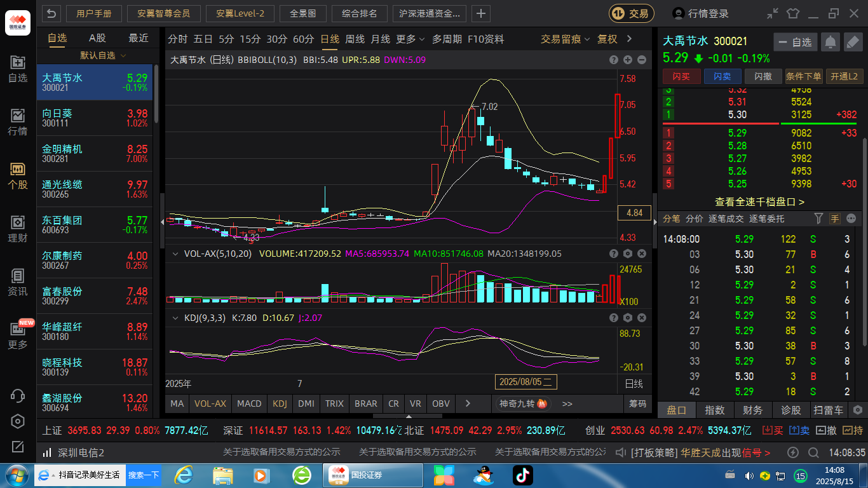
Task: Click the shrink window arrows icon
Action: pyautogui.click(x=772, y=13)
